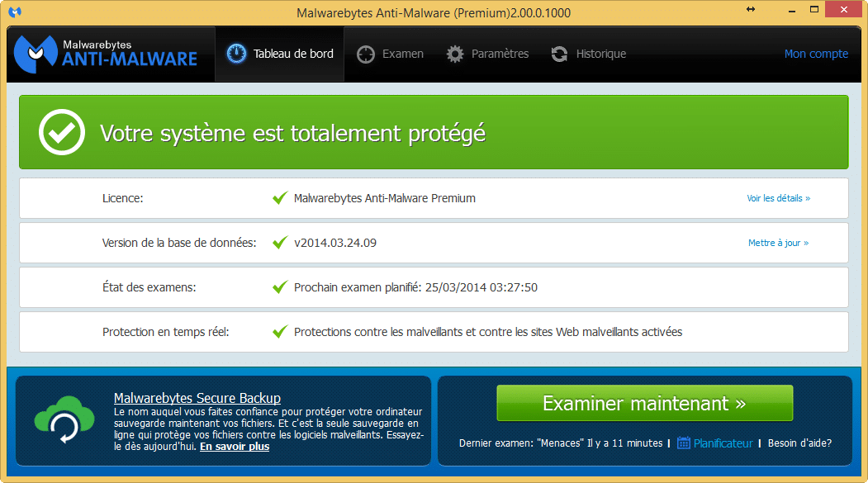Click the green check beside database version
The width and height of the screenshot is (868, 483).
tap(280, 243)
